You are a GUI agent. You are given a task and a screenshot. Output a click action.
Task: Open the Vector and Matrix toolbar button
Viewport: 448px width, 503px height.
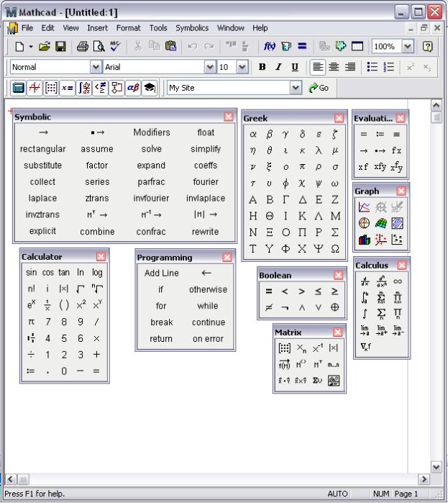[51, 88]
